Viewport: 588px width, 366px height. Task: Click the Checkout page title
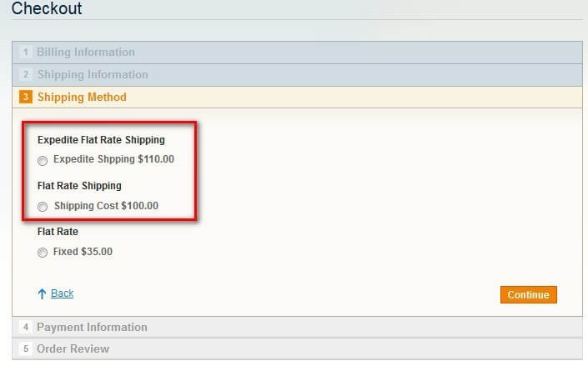click(x=47, y=8)
